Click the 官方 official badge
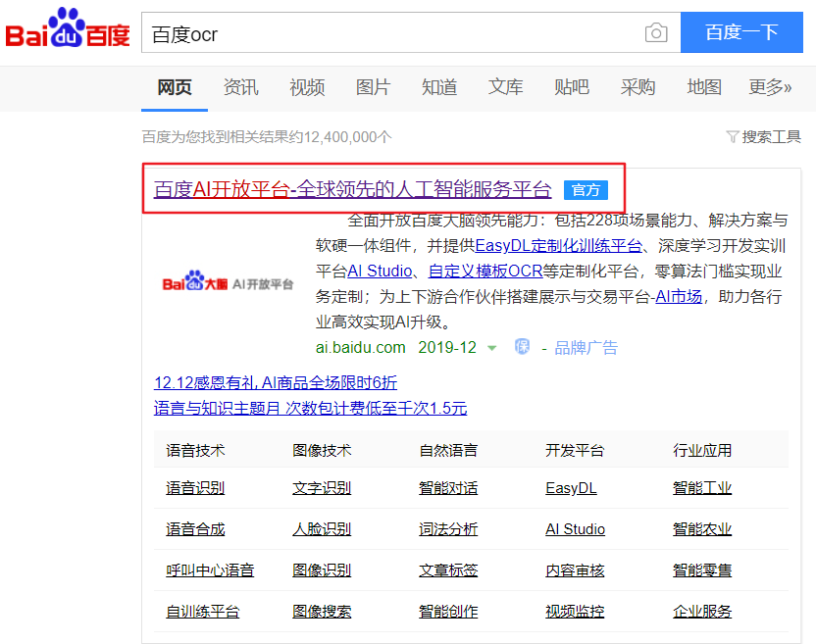The height and width of the screenshot is (644, 816). (x=586, y=190)
